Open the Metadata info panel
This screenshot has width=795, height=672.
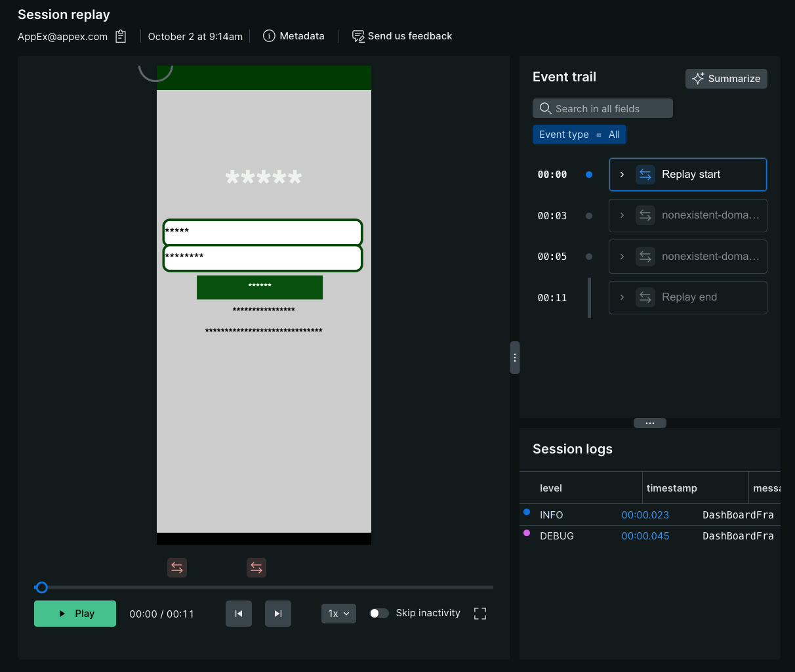coord(293,36)
